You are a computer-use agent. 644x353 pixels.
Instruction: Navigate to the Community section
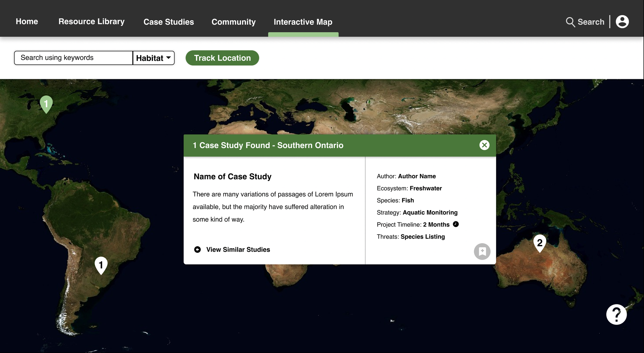click(x=233, y=22)
